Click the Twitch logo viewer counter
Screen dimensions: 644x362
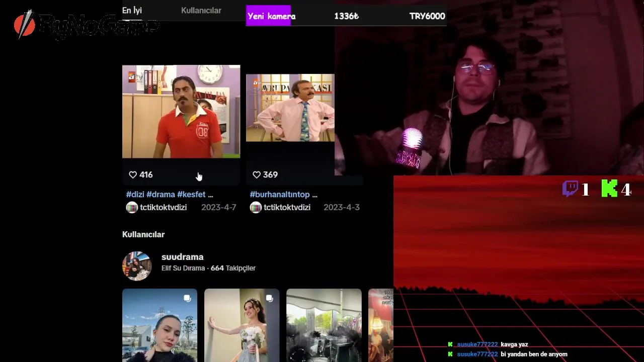tap(576, 189)
